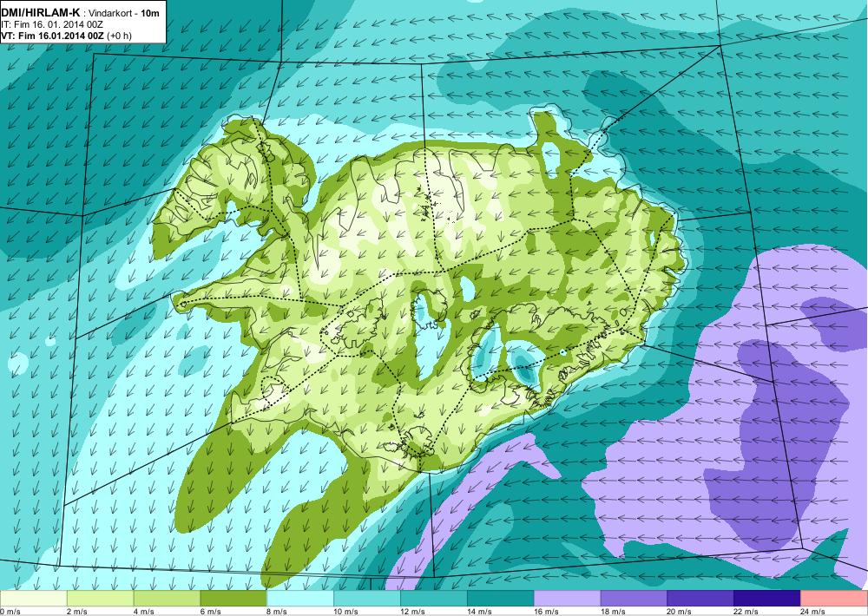Click the deep purple 20–22 m/s legend swatch
The height and width of the screenshot is (616, 868).
tap(700, 599)
